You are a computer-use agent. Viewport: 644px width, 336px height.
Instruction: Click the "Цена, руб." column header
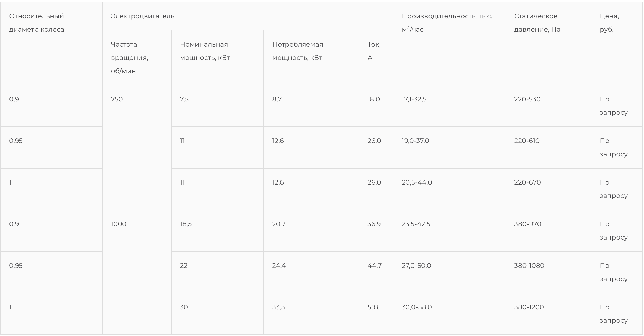609,23
